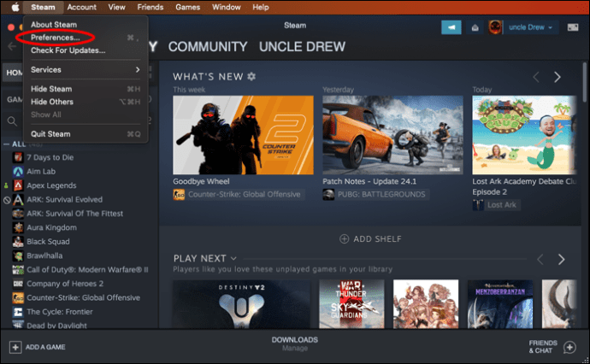Image resolution: width=590 pixels, height=364 pixels.
Task: Open the Destiny 2 game card
Action: tap(242, 304)
